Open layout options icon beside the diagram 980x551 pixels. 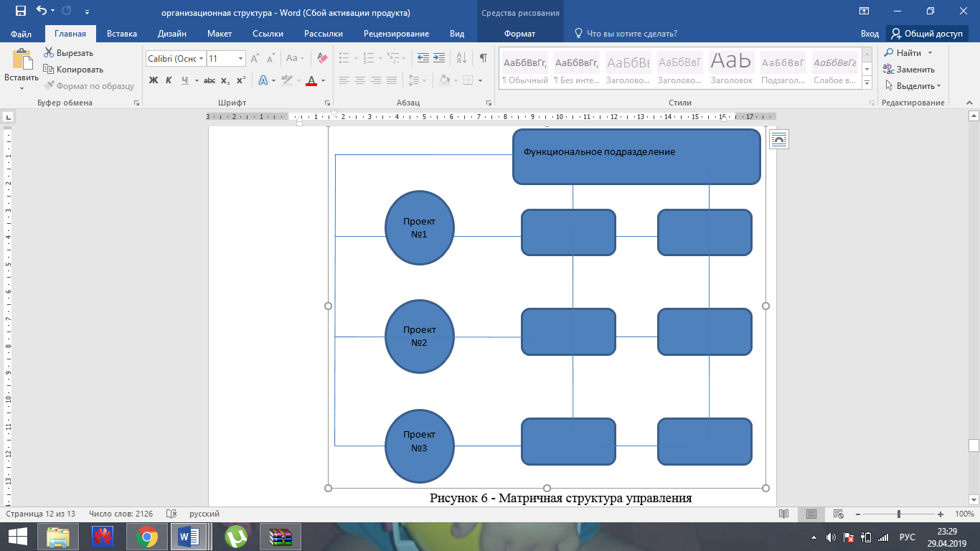[778, 139]
